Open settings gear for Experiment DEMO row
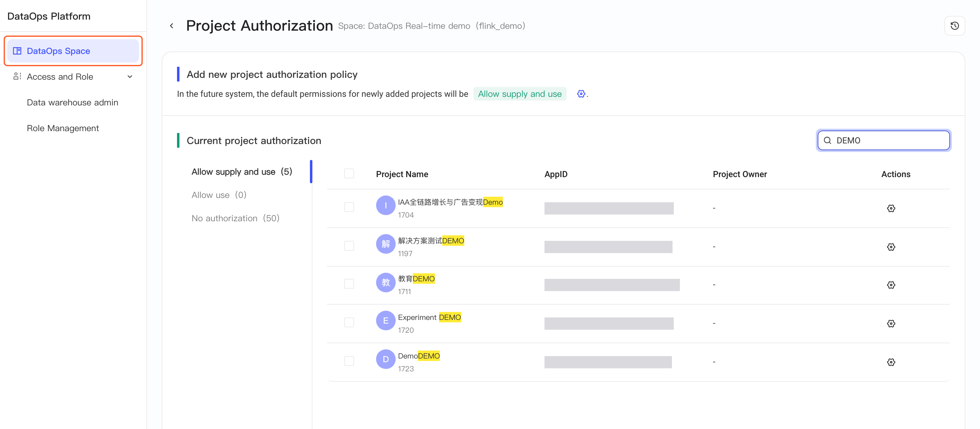This screenshot has height=429, width=980. click(891, 323)
